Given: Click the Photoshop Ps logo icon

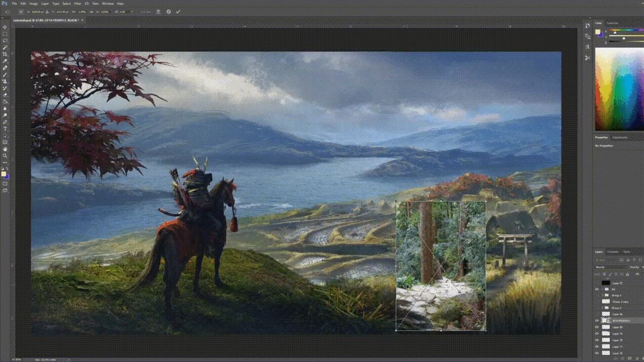Looking at the screenshot, I should (x=5, y=3).
